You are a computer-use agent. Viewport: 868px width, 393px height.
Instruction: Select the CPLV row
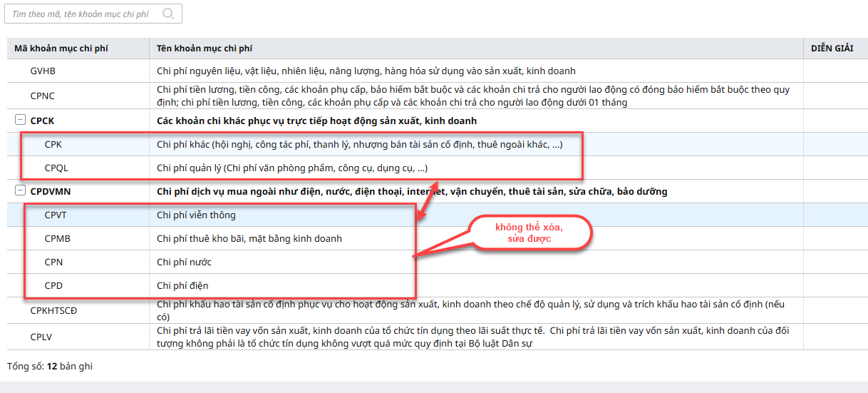(41, 337)
